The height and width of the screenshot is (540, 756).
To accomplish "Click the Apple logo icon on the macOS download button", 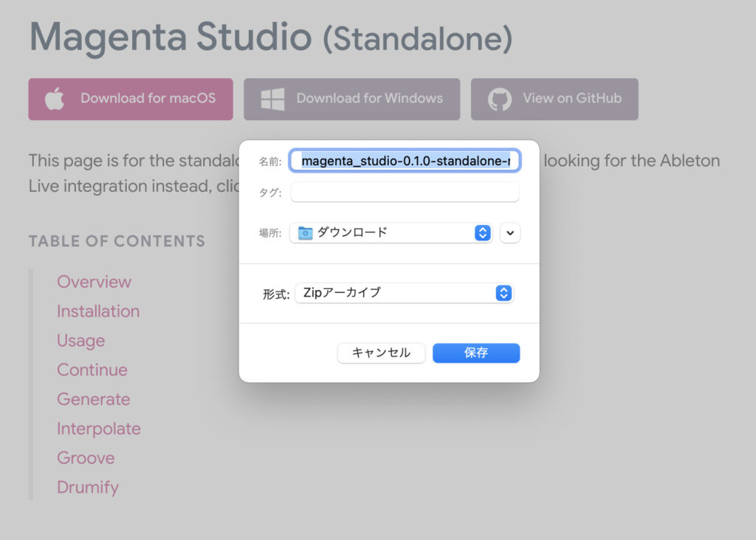I will pyautogui.click(x=55, y=99).
